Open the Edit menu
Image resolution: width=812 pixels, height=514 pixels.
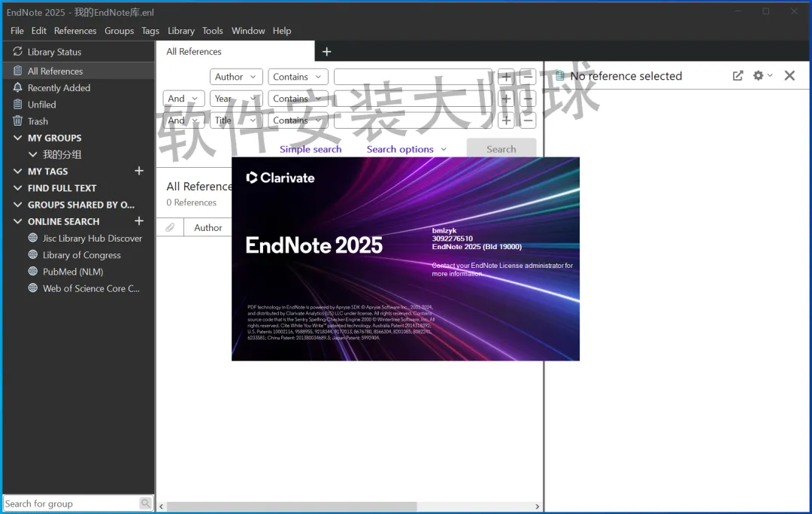[39, 31]
